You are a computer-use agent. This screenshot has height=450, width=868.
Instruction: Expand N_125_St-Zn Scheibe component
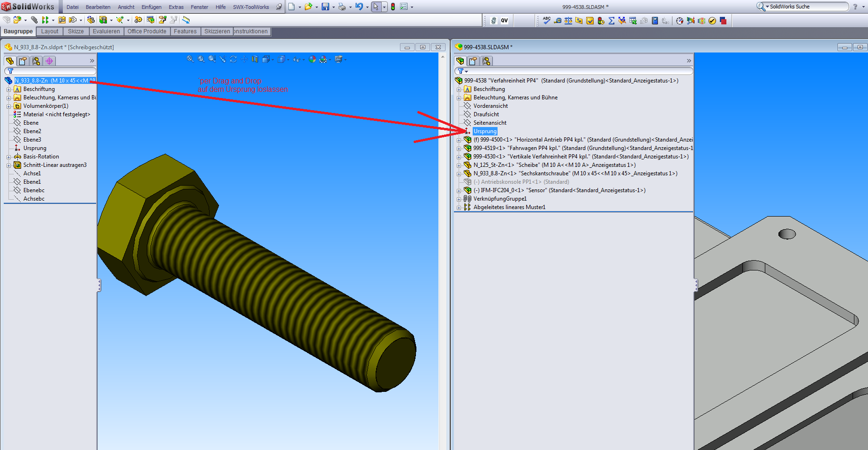[459, 165]
